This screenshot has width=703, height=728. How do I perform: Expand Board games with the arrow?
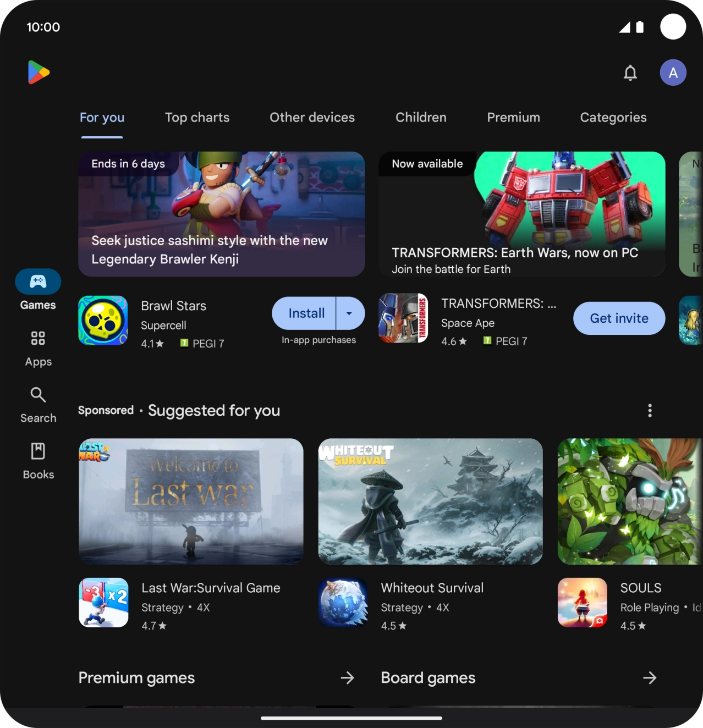point(650,678)
